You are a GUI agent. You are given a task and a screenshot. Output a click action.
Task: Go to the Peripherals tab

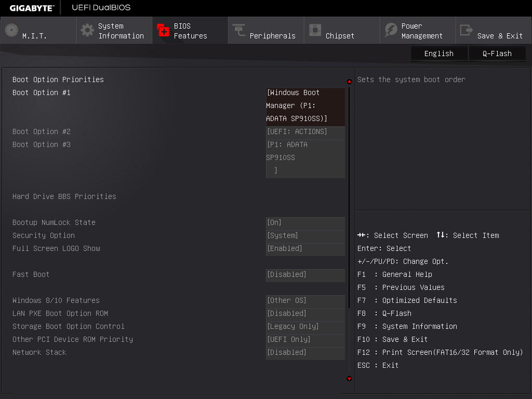pos(266,31)
